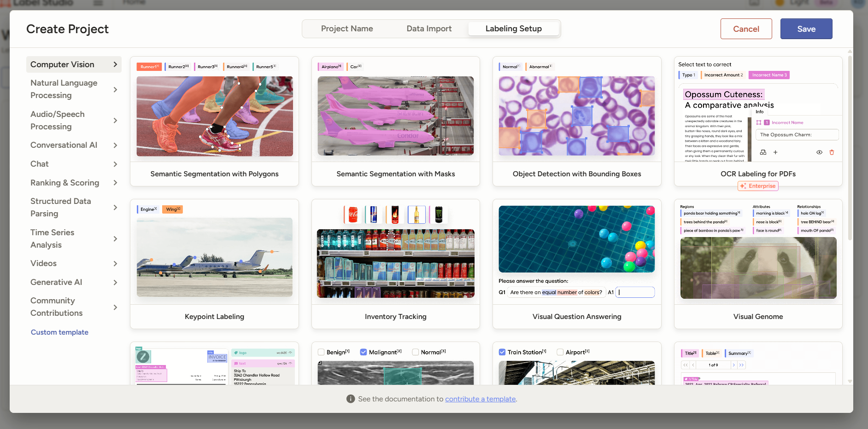The image size is (868, 429).
Task: Click the 'Abnormal' label
Action: [540, 67]
